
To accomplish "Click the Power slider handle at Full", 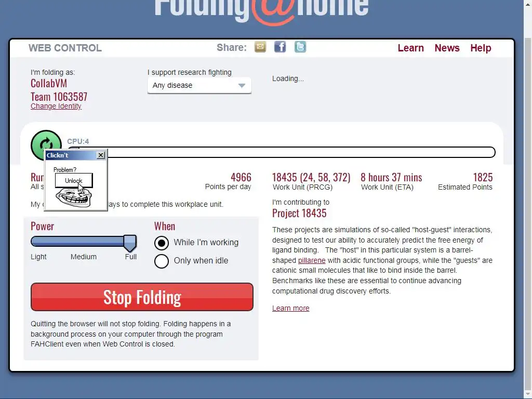I will click(130, 243).
